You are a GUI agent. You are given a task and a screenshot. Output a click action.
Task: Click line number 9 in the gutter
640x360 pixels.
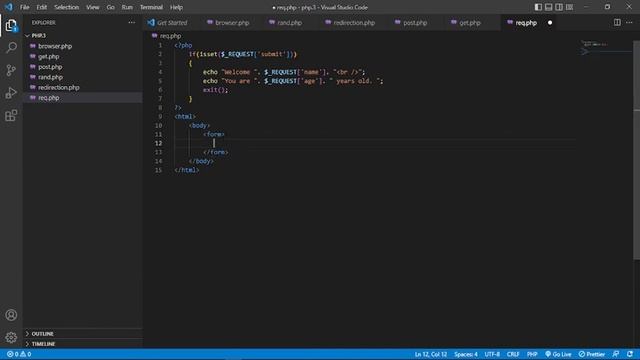160,116
